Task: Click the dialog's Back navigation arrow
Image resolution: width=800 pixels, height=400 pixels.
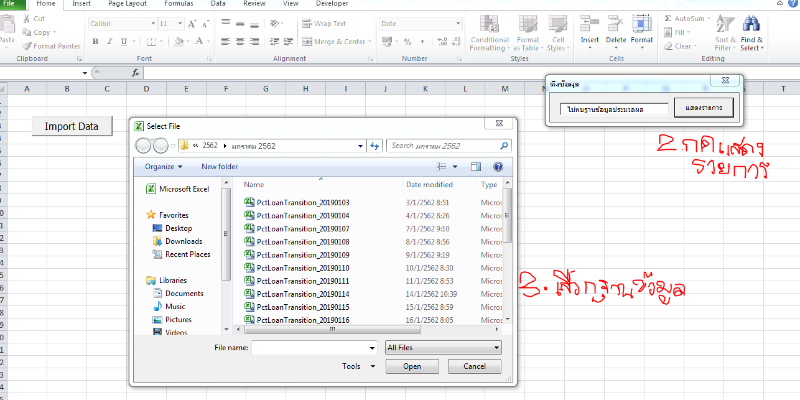Action: [144, 146]
